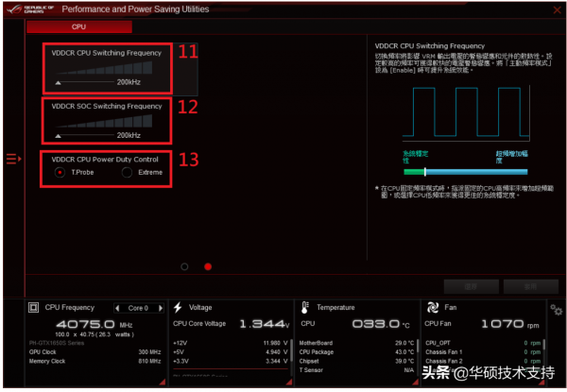Screen dimensions: 567x392
Task: Open the CPU tab
Action: (x=79, y=26)
